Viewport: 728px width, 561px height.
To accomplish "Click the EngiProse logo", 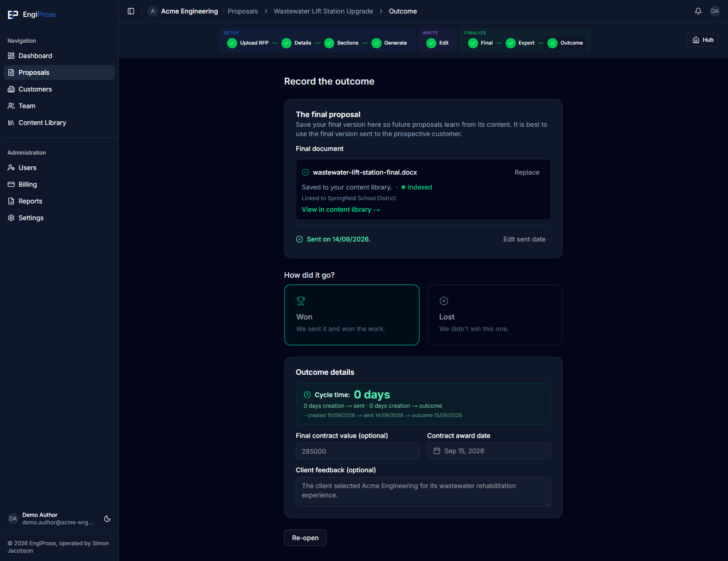I will pos(32,14).
